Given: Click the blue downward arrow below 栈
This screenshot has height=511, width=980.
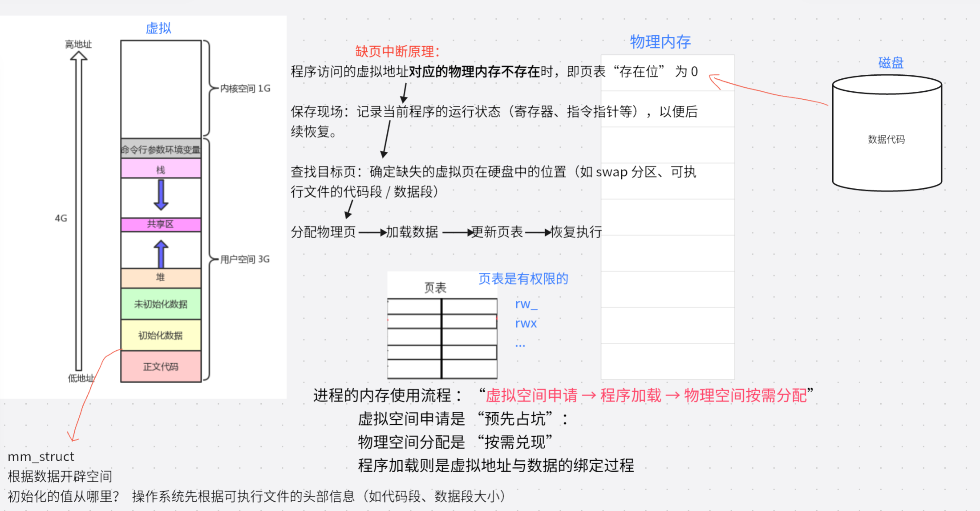Looking at the screenshot, I should pyautogui.click(x=161, y=195).
